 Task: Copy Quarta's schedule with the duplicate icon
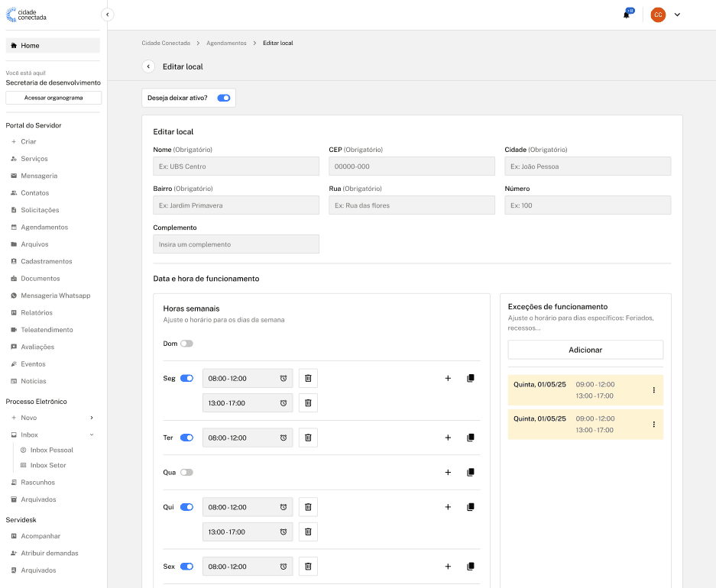pos(471,472)
